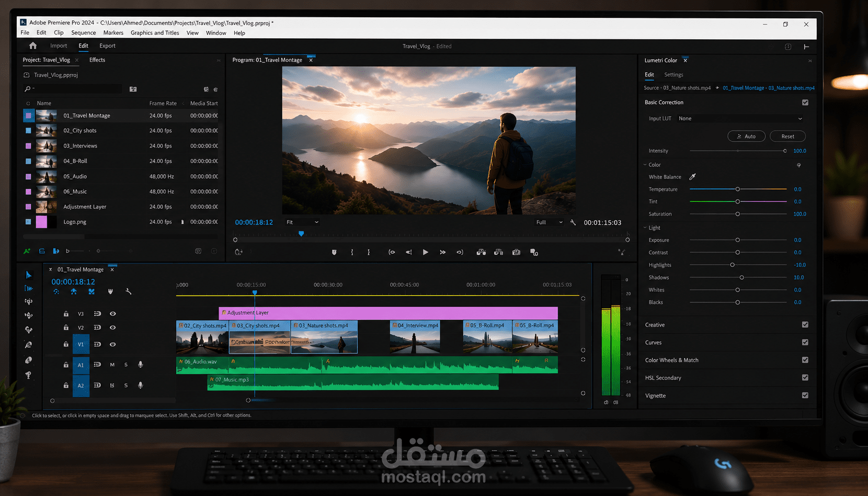Click the Export Frame camera icon
This screenshot has height=496, width=868.
tap(517, 252)
